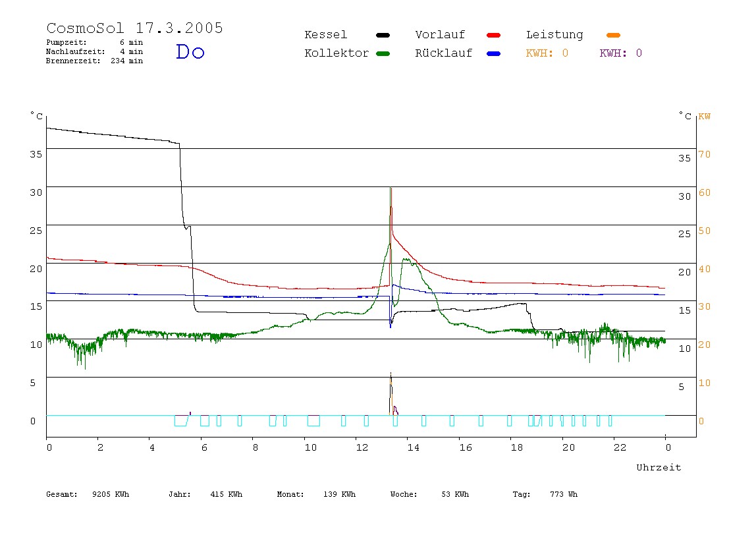This screenshot has height=535, width=756.
Task: Select the Jahr value "415 KWh"
Action: click(x=227, y=494)
